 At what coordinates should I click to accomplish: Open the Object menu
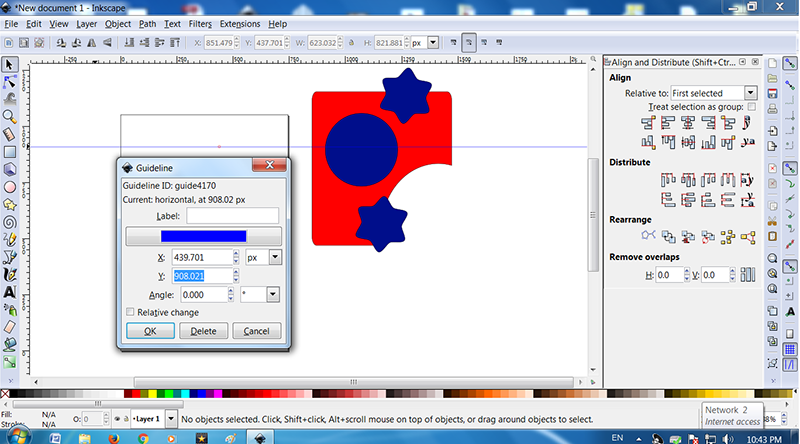(x=118, y=24)
